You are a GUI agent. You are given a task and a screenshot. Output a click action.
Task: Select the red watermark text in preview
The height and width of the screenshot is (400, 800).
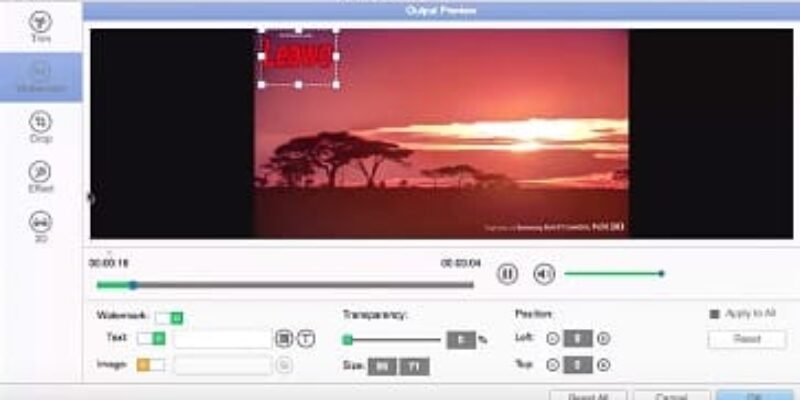[298, 56]
